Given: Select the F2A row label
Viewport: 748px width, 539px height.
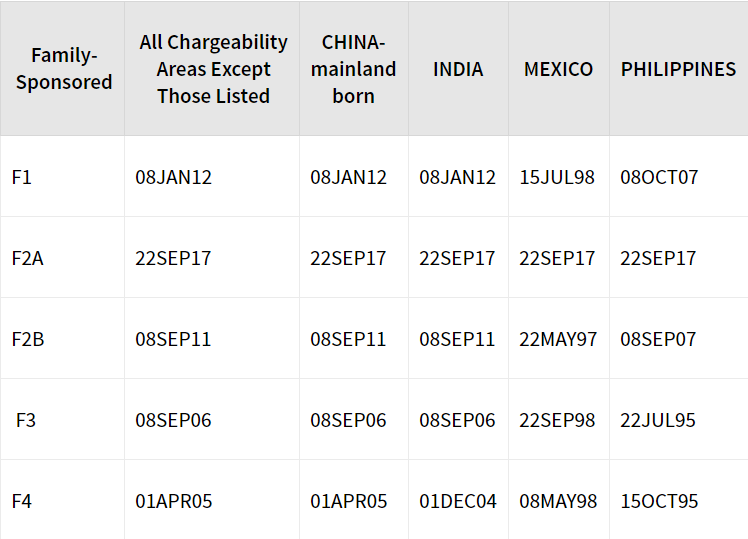Looking at the screenshot, I should [x=28, y=258].
